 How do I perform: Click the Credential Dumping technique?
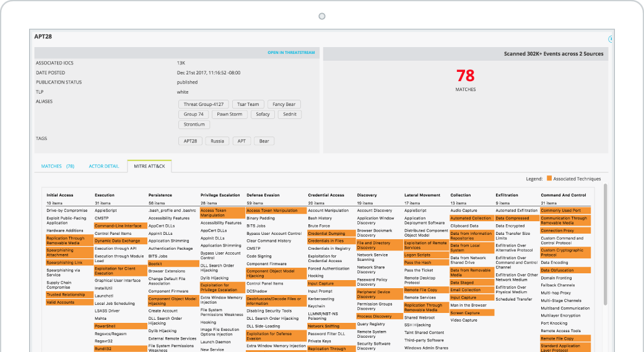point(331,233)
